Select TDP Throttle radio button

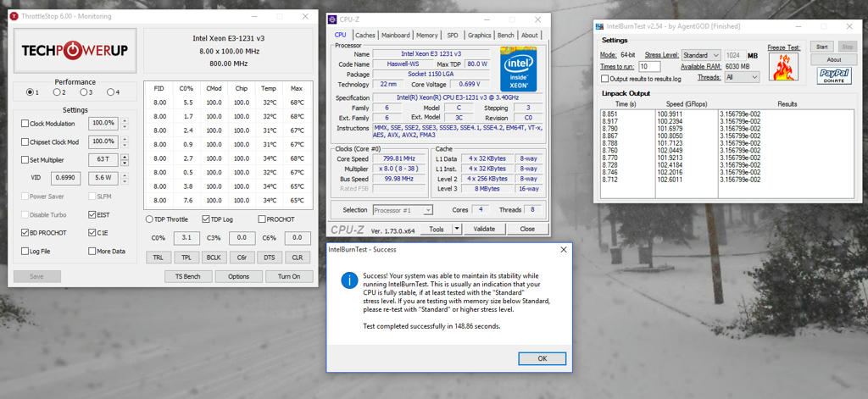pos(149,219)
